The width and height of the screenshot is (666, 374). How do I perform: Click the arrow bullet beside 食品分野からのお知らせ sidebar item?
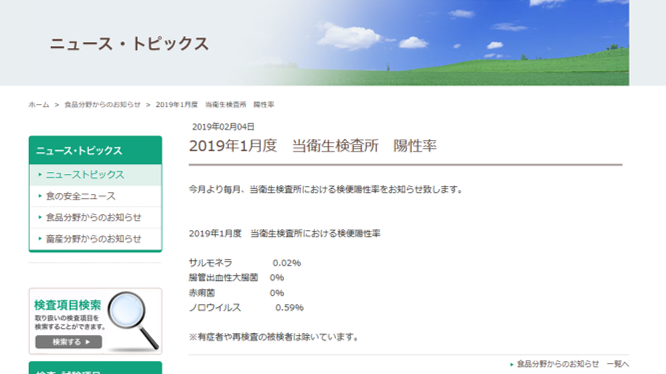(40, 217)
